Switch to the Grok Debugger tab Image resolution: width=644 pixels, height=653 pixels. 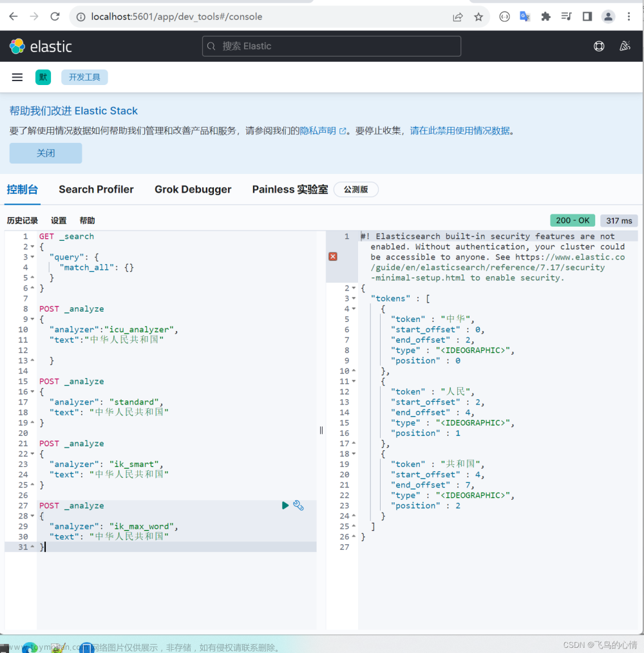(x=193, y=189)
